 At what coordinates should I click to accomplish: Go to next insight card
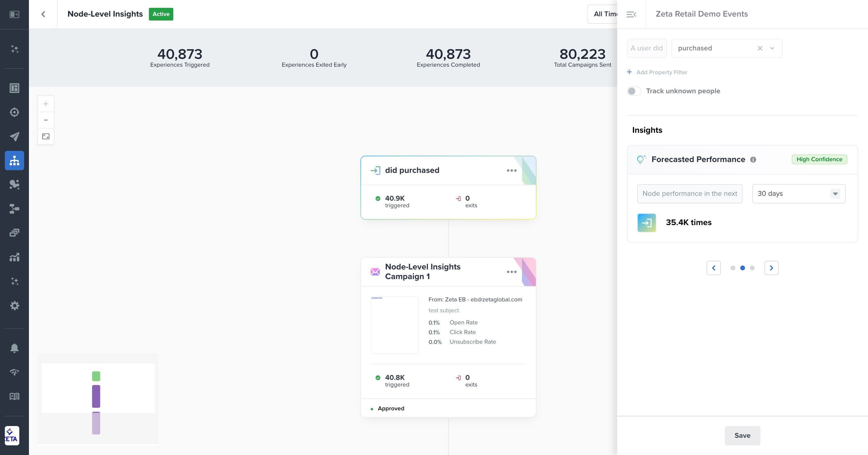(x=771, y=268)
